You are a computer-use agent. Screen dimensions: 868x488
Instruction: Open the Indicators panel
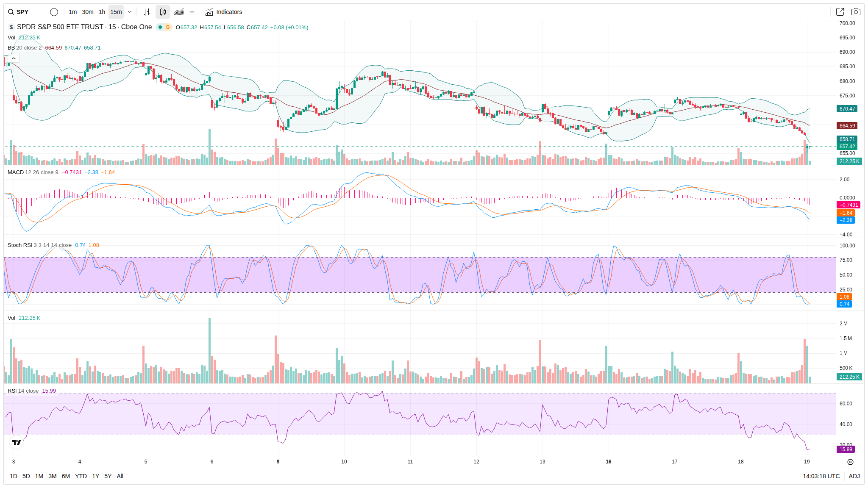tap(224, 12)
